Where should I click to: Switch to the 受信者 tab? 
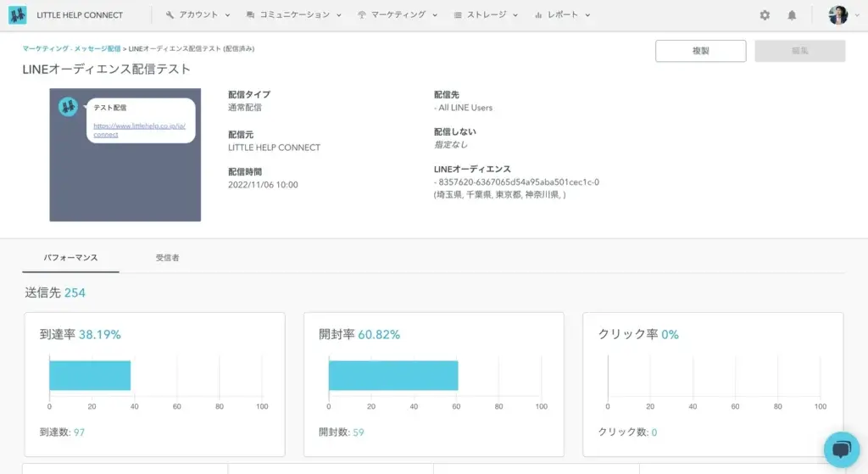point(167,257)
